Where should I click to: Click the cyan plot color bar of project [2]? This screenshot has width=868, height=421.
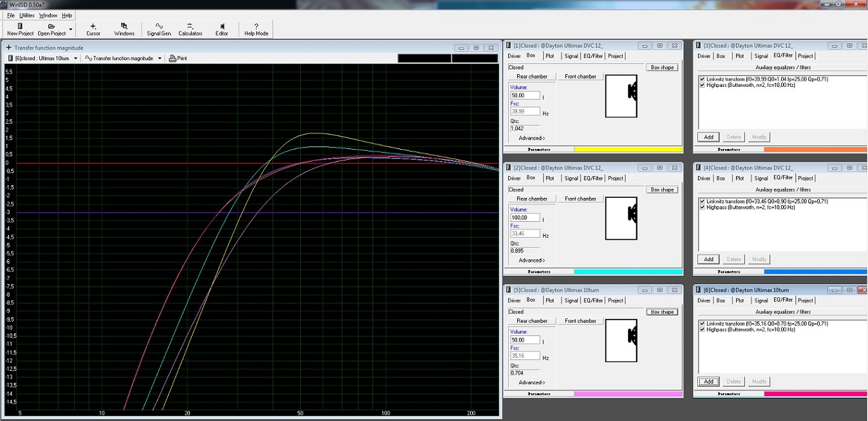tap(628, 272)
